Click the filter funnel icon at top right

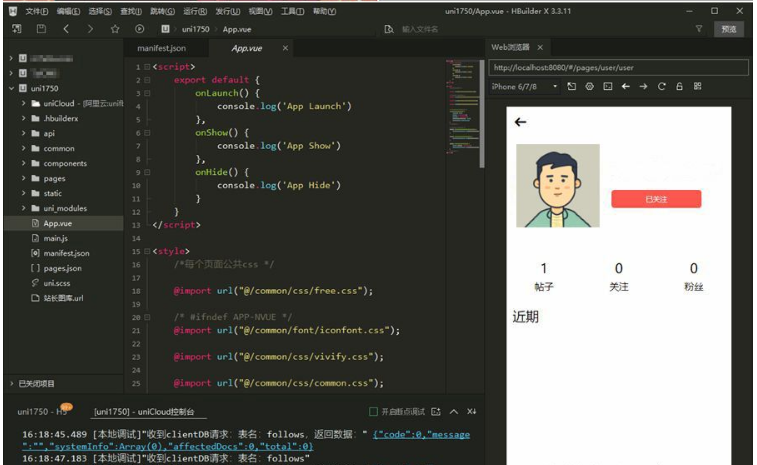[698, 29]
